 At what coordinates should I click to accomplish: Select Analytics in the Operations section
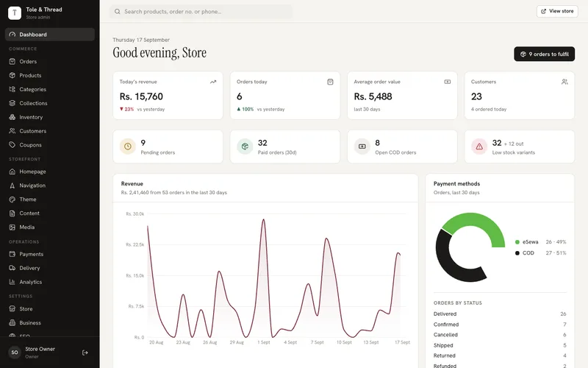pyautogui.click(x=50, y=282)
